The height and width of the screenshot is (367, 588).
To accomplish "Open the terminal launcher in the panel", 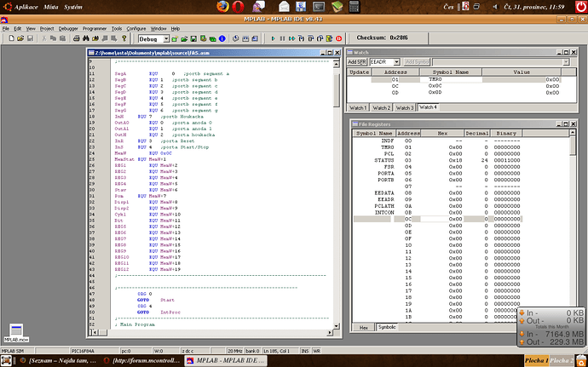I will coord(319,6).
